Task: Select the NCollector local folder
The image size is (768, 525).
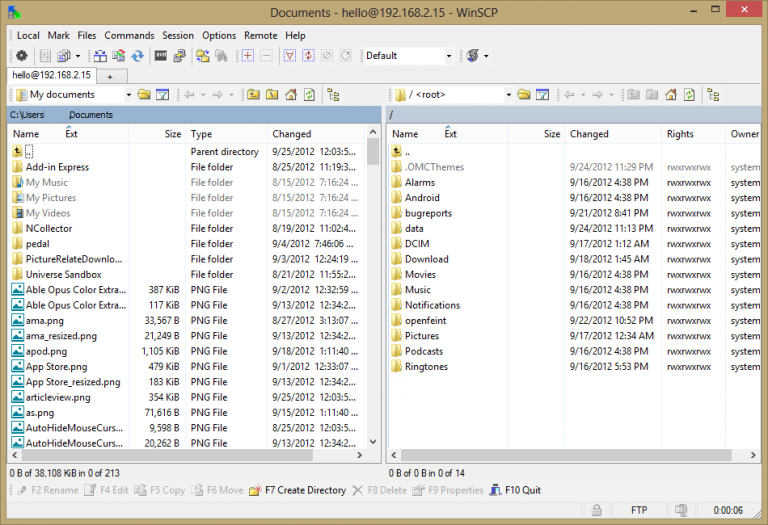Action: [x=49, y=228]
